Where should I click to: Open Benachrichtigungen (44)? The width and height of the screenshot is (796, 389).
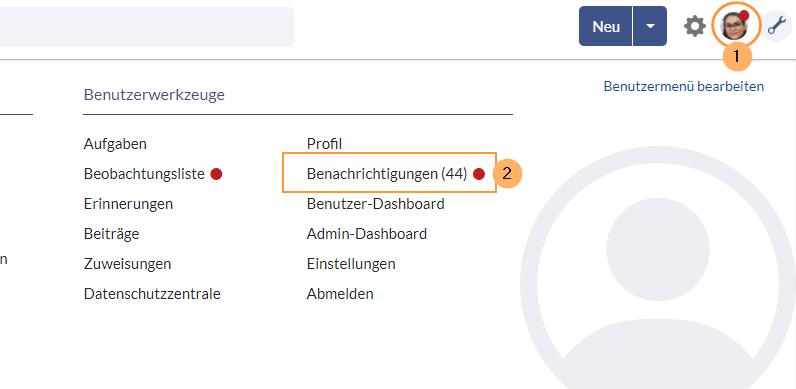[387, 174]
